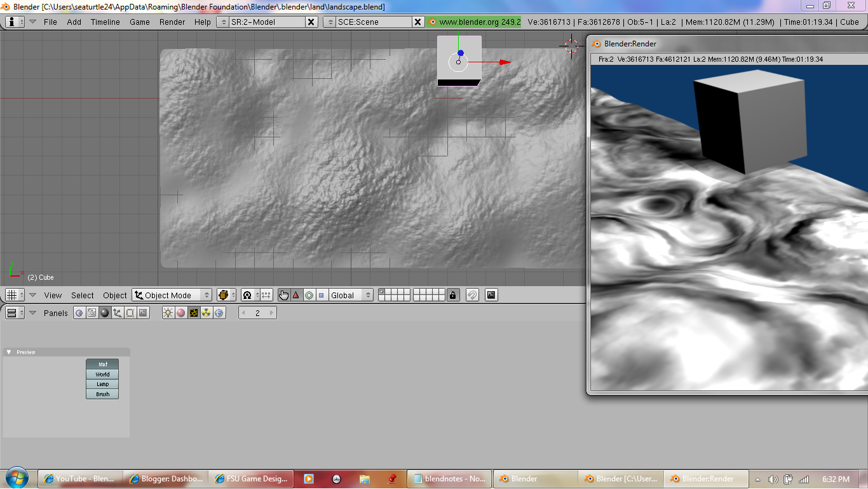Open the Global orientation dropdown
Screen dimensions: 868x489
pos(351,295)
